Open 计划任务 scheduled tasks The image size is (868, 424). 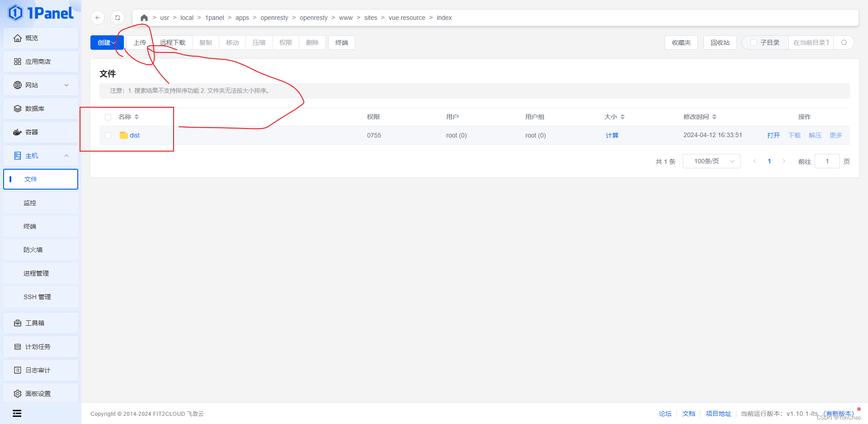tap(41, 347)
